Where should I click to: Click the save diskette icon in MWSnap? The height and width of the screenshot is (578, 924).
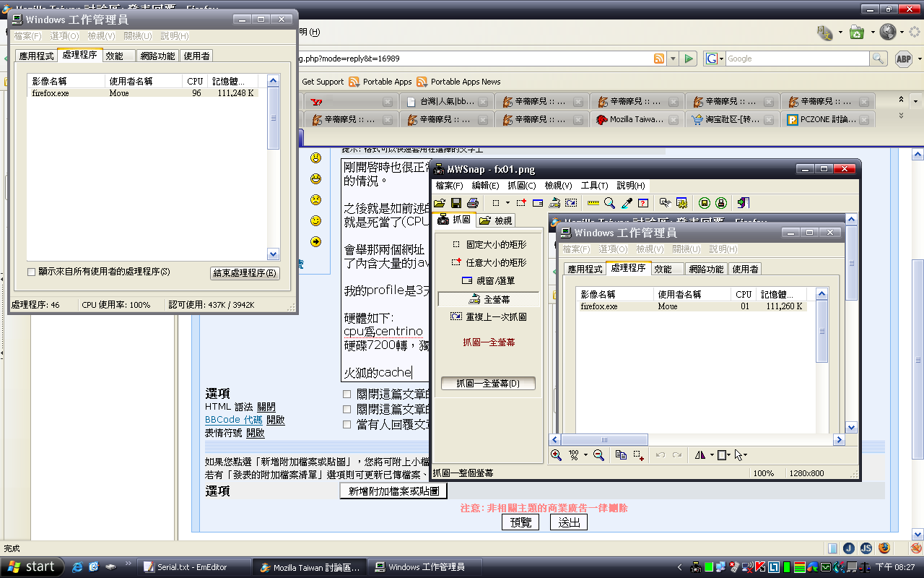456,203
